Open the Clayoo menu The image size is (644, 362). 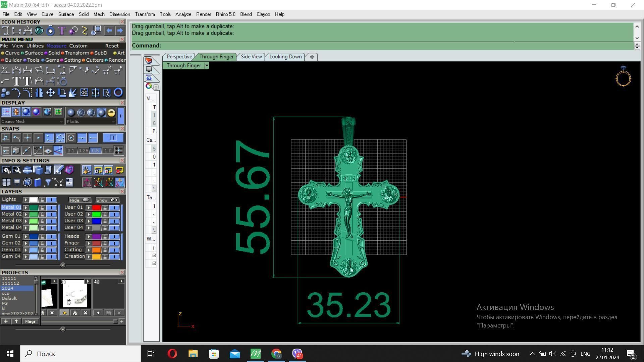coord(263,14)
